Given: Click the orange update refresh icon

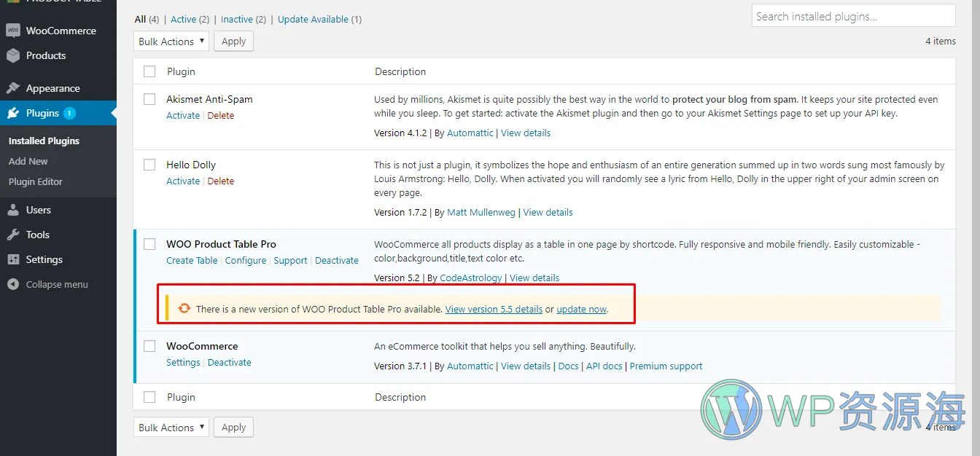Looking at the screenshot, I should pos(184,309).
